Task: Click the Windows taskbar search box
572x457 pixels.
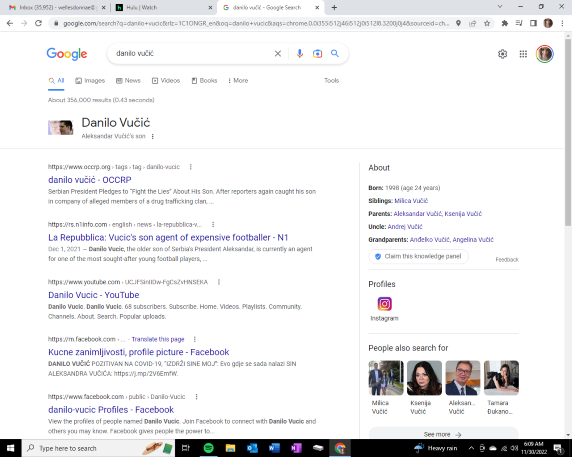Action: [98, 448]
